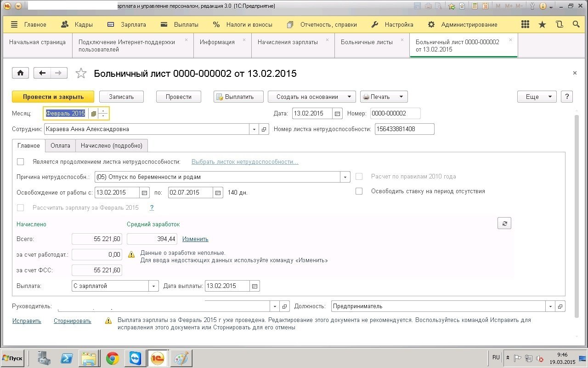
Task: Click the month stepper up arrow
Action: pyautogui.click(x=104, y=111)
